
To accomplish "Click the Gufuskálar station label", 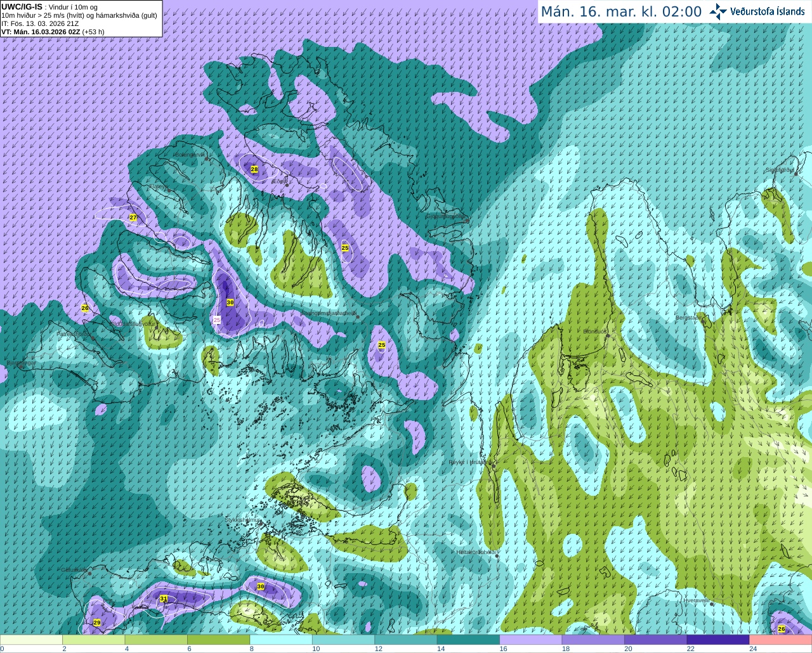I will point(74,570).
